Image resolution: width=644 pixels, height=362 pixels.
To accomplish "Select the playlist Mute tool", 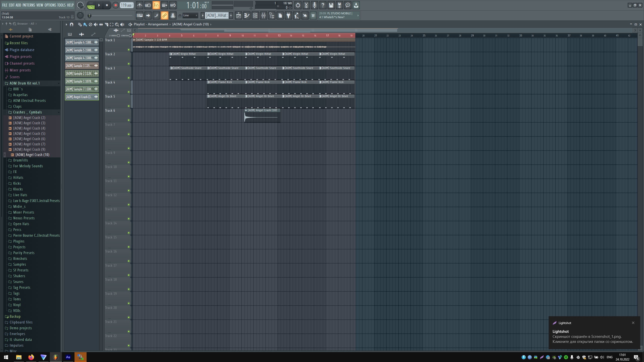I will (x=96, y=24).
